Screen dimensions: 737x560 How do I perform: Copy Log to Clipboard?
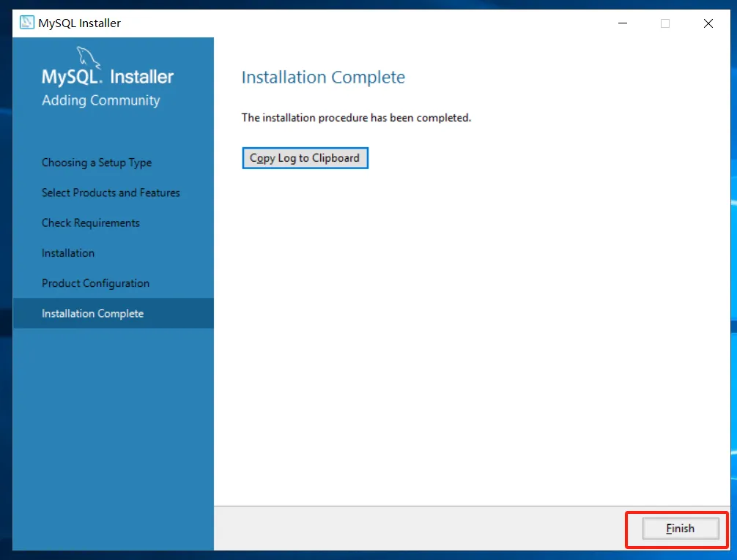point(305,158)
